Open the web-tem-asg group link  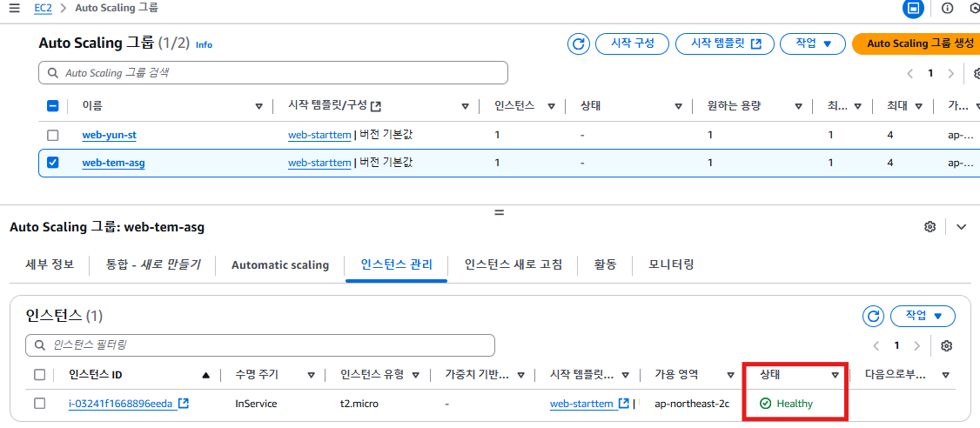point(113,163)
